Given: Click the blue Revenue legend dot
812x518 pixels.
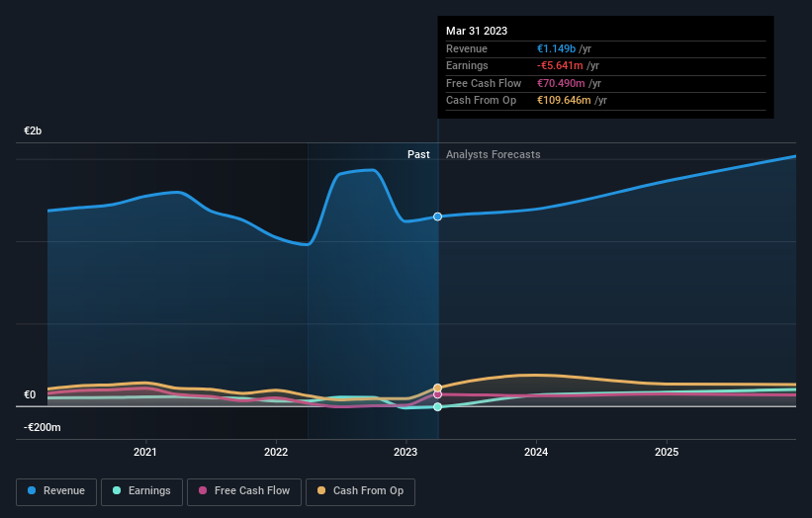Looking at the screenshot, I should (32, 490).
